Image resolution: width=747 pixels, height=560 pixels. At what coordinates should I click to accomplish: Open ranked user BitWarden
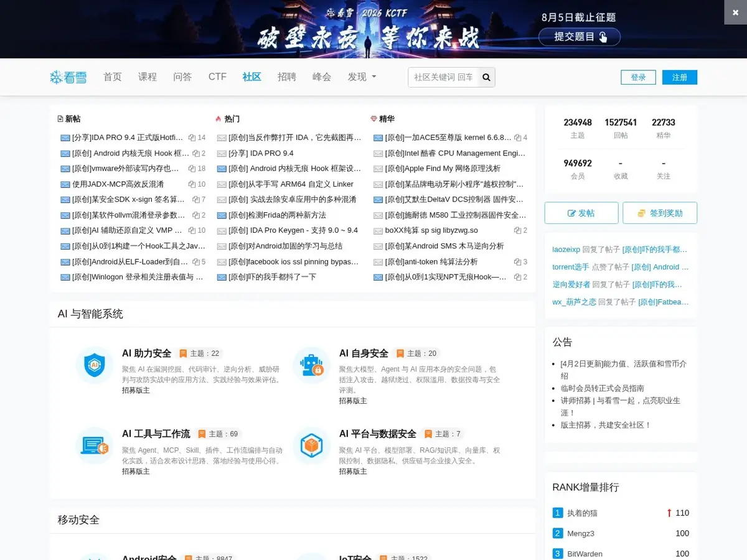pos(585,554)
